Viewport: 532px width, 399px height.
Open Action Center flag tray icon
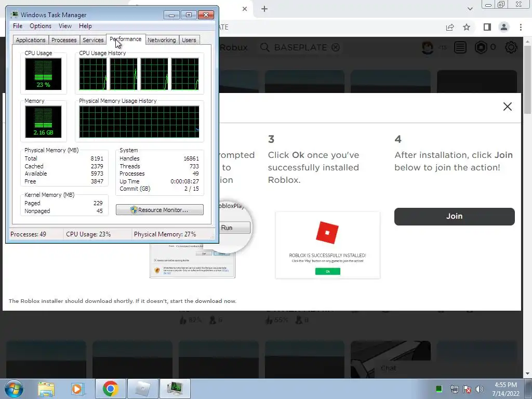click(x=467, y=389)
